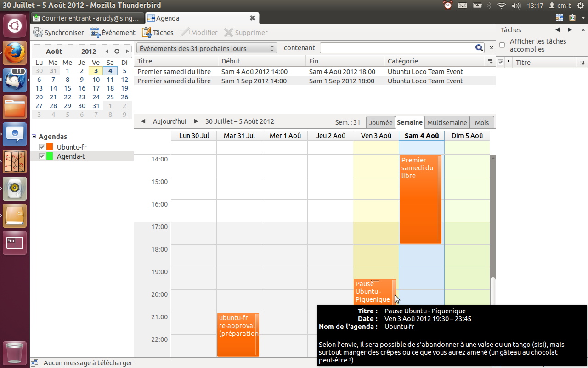The width and height of the screenshot is (588, 368).
Task: Create new event with Événement icon
Action: click(x=95, y=33)
